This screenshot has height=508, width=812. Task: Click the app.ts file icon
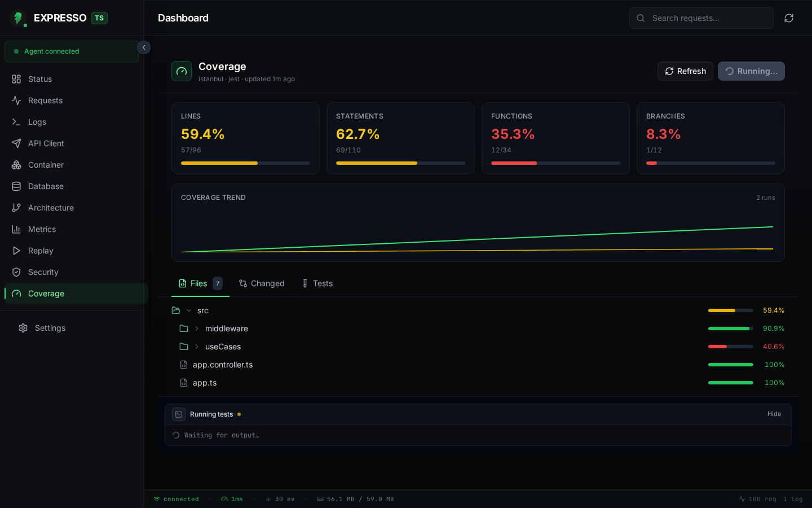point(184,383)
